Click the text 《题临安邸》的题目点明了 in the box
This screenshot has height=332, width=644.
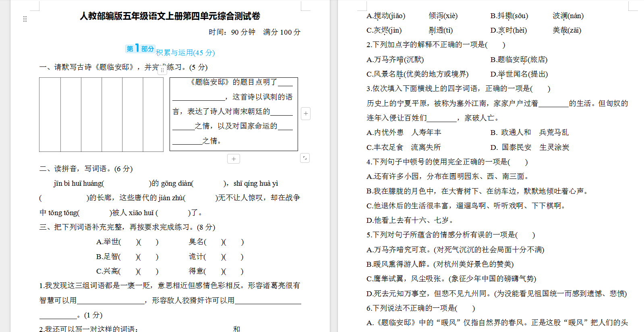[233, 82]
